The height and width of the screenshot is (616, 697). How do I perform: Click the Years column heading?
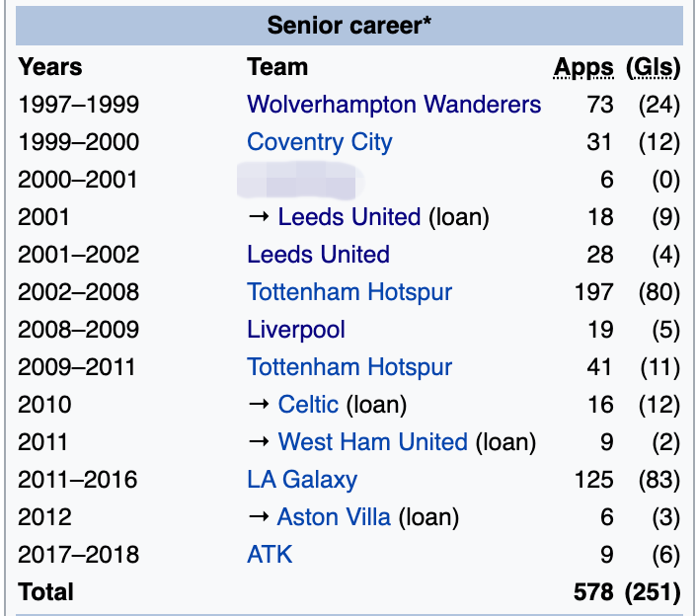pos(50,68)
